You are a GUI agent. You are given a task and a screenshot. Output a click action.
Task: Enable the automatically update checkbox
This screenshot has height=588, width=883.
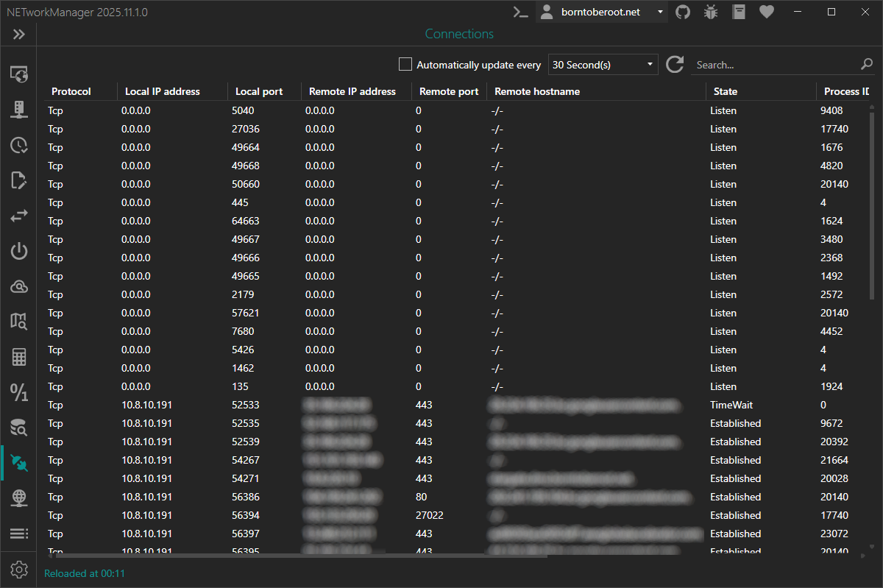pyautogui.click(x=405, y=65)
